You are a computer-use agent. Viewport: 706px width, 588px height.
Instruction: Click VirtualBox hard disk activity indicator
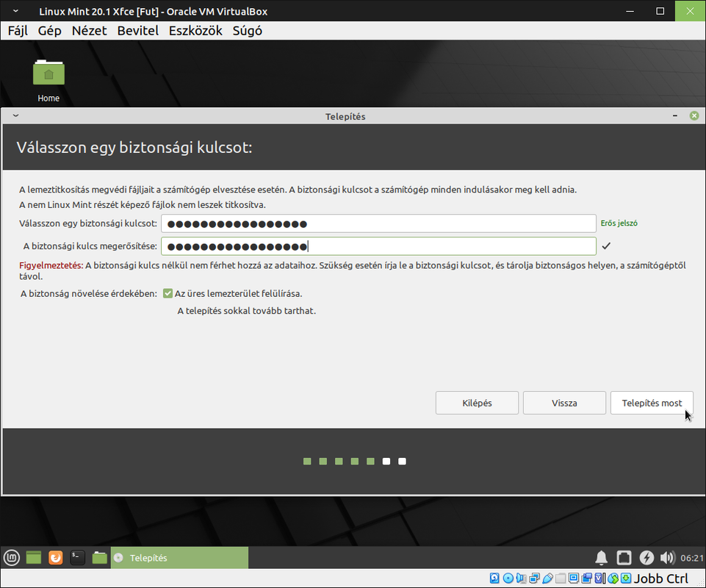pyautogui.click(x=494, y=578)
